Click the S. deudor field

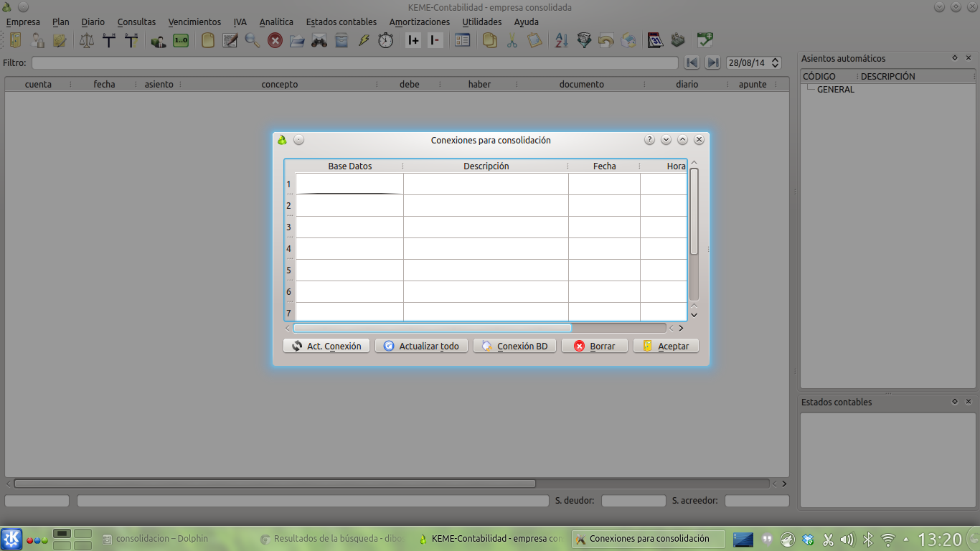633,501
